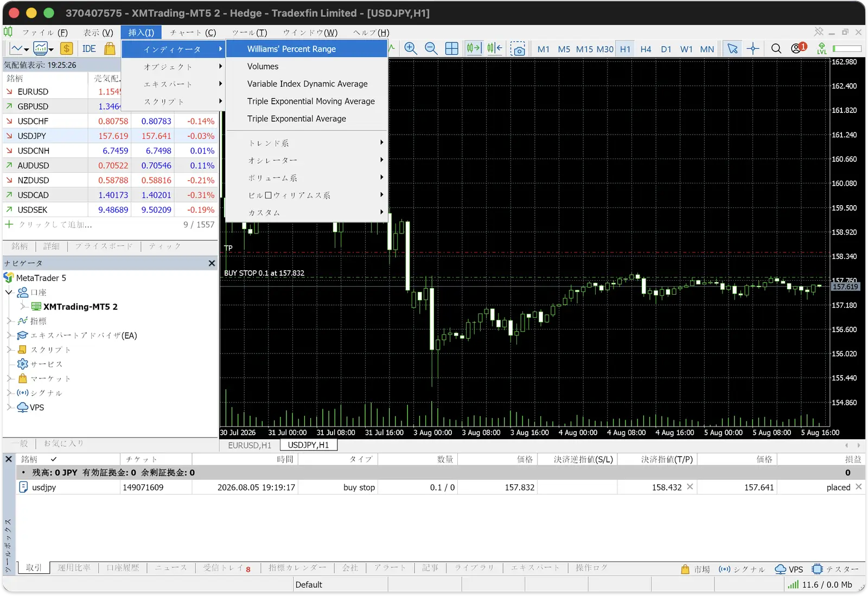Switch to W1 timeframe
The height and width of the screenshot is (596, 868).
(686, 49)
